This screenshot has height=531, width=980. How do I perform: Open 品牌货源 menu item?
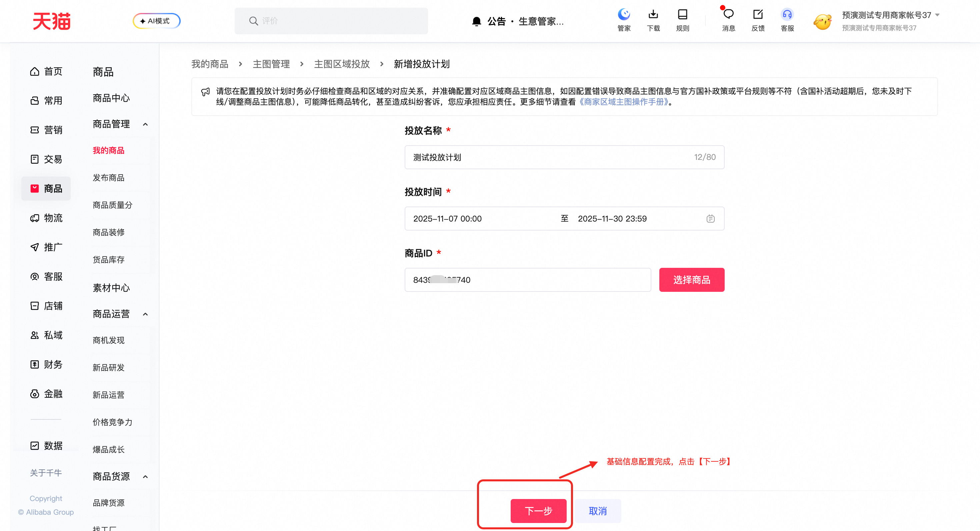point(108,503)
